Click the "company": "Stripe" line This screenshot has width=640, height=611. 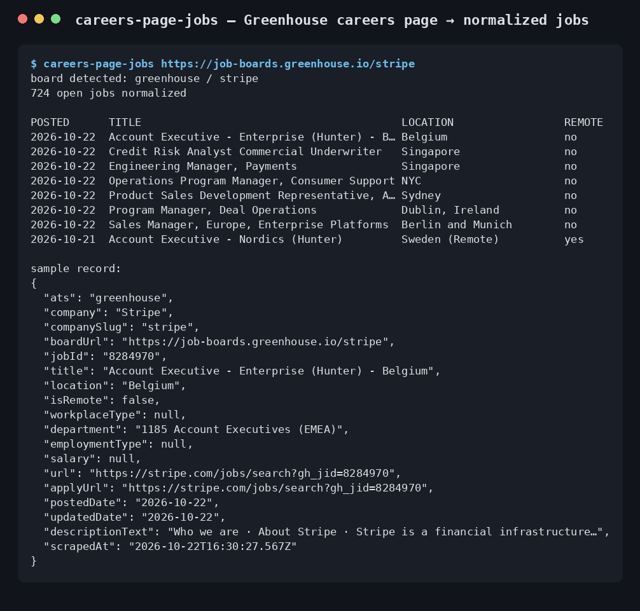coord(108,313)
